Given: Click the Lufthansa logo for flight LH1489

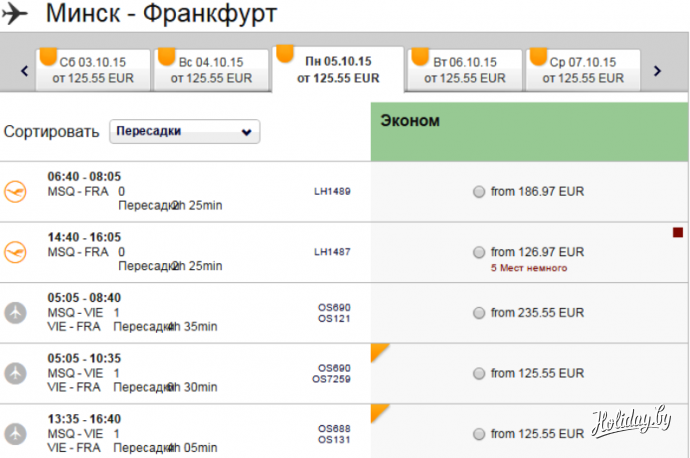Looking at the screenshot, I should pyautogui.click(x=15, y=191).
